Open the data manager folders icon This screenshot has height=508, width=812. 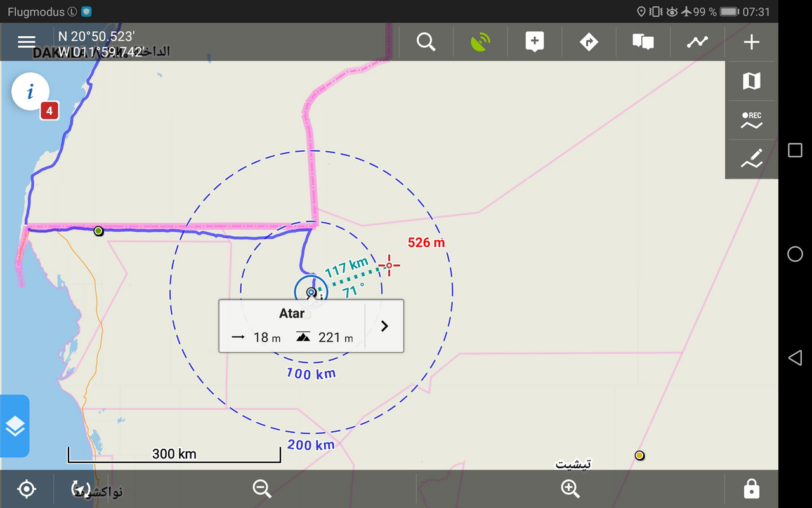[x=643, y=42]
